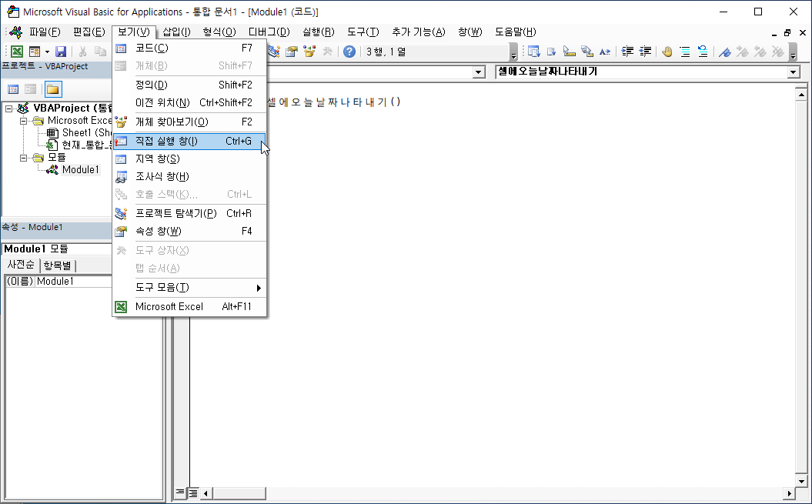The width and height of the screenshot is (812, 504).
Task: Open the 도구(T) menu
Action: coord(363,32)
